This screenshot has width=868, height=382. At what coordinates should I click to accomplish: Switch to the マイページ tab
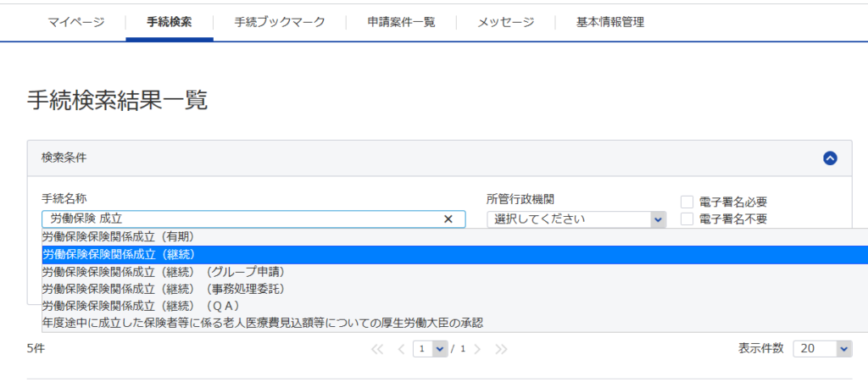click(76, 22)
